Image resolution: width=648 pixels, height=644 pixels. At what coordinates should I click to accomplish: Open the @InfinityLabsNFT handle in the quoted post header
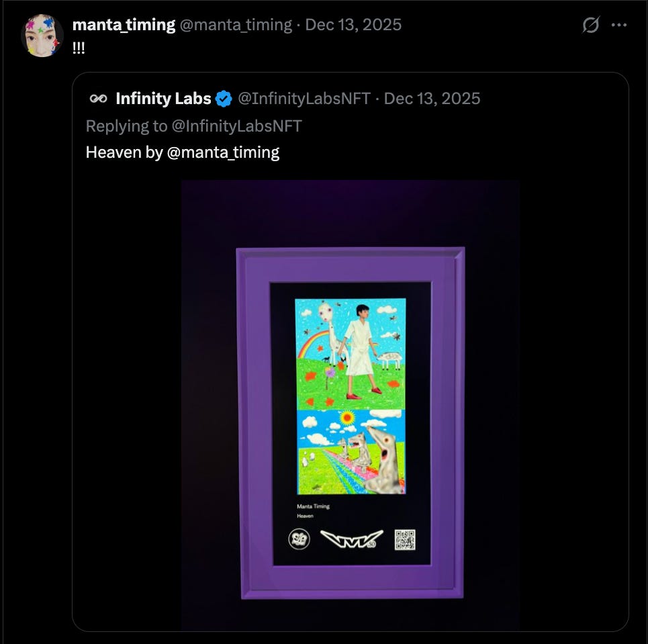point(304,98)
